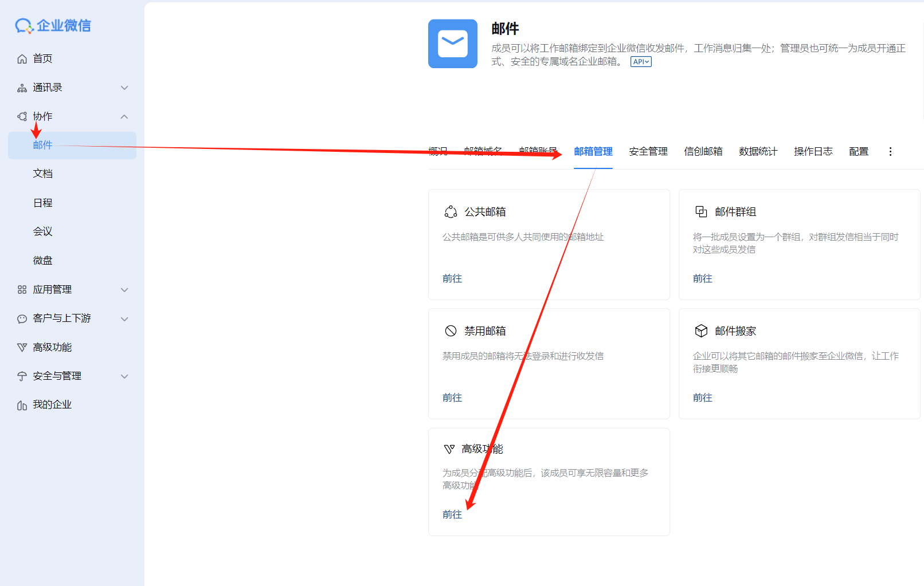Switch to the 安全管理 tab

(648, 151)
